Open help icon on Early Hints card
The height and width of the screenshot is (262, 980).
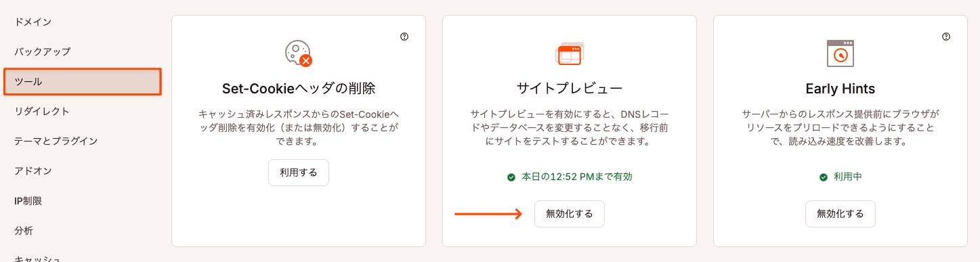click(946, 37)
